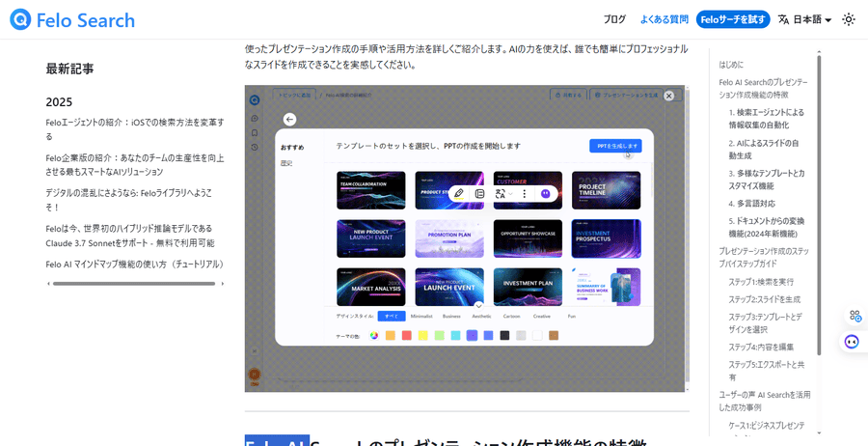This screenshot has width=868, height=446.
Task: Click the Felo logo in the embedded app sidebar
Action: click(x=254, y=100)
